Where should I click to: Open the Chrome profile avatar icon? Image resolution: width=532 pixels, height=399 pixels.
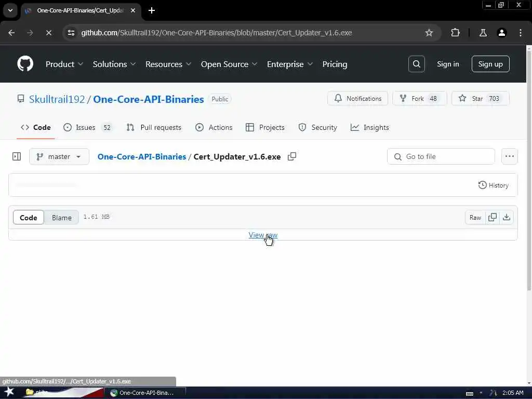(x=501, y=33)
